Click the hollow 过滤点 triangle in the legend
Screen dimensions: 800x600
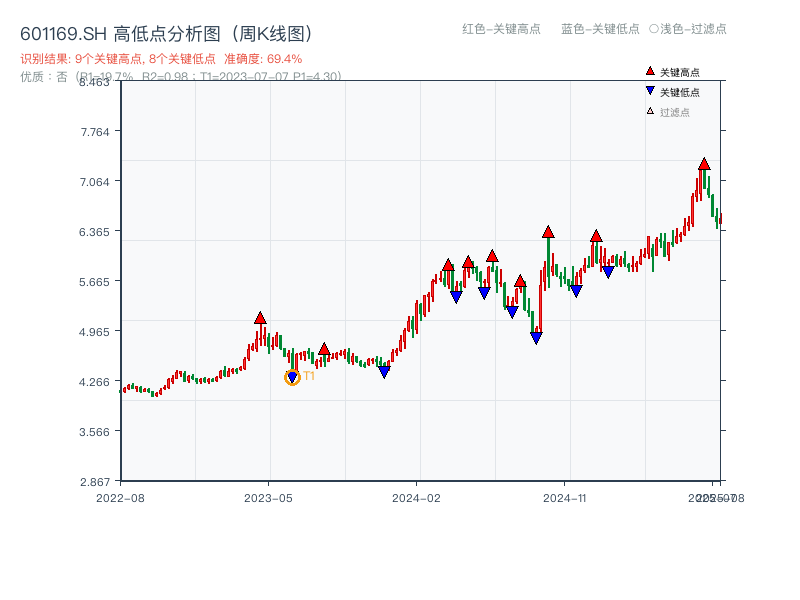(x=650, y=111)
